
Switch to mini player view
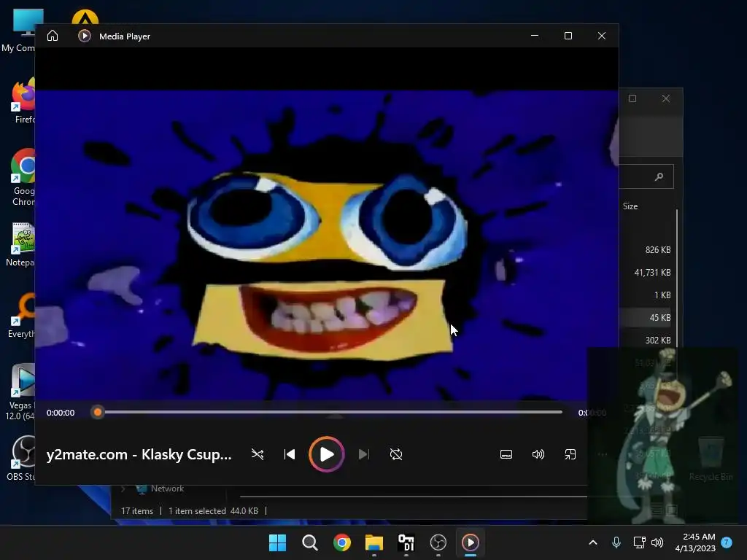coord(570,454)
